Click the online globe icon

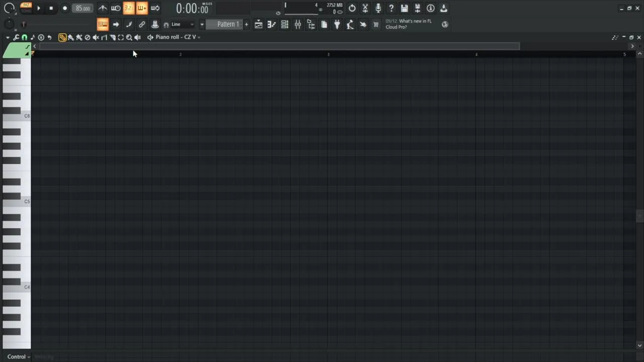[445, 24]
